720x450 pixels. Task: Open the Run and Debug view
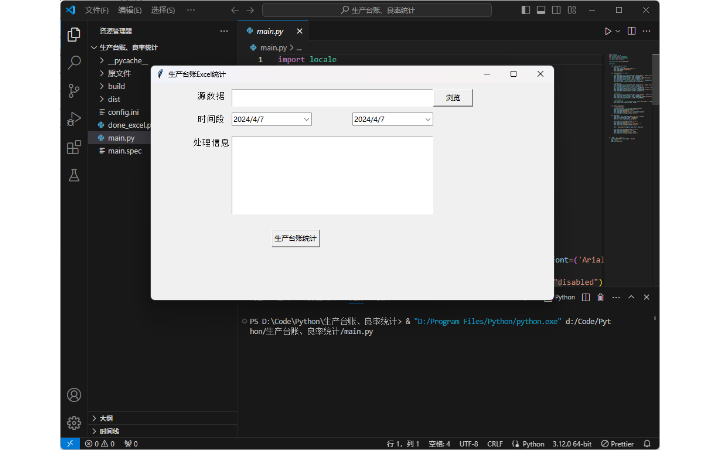point(74,119)
